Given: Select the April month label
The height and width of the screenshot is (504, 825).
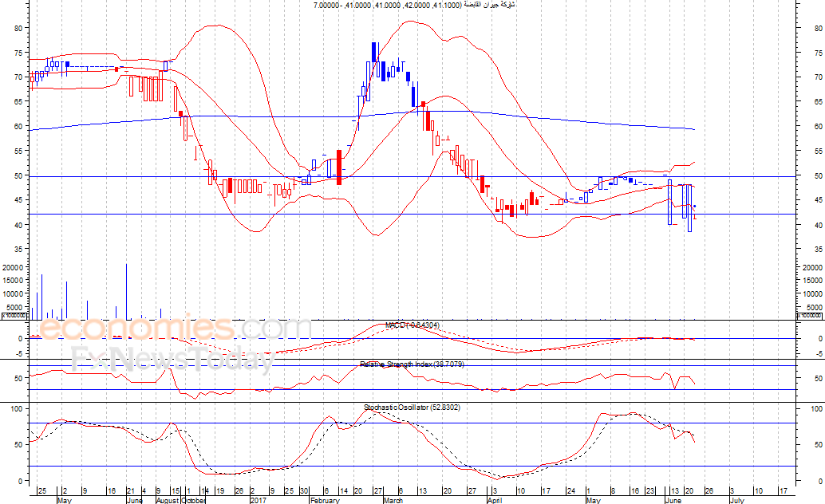Looking at the screenshot, I should click(x=495, y=501).
